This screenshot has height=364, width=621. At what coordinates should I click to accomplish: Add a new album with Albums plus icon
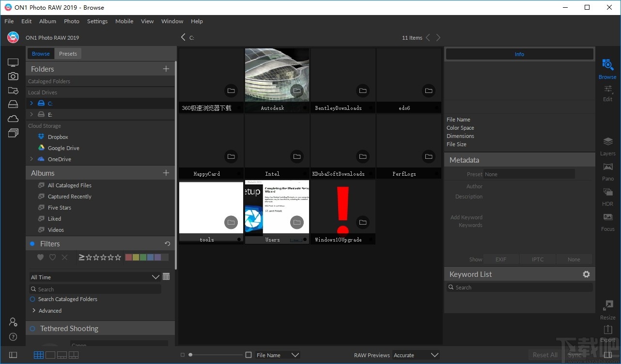coord(166,173)
